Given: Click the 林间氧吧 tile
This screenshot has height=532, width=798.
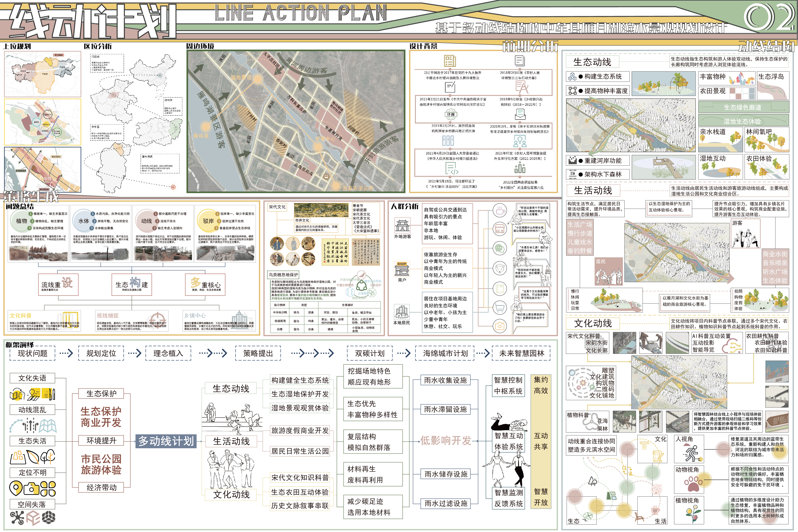Looking at the screenshot, I should (x=767, y=139).
